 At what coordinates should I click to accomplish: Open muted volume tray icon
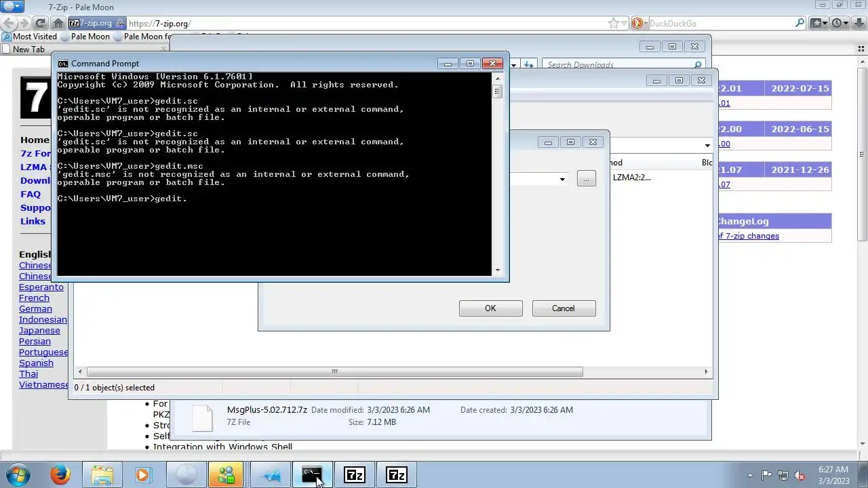800,475
